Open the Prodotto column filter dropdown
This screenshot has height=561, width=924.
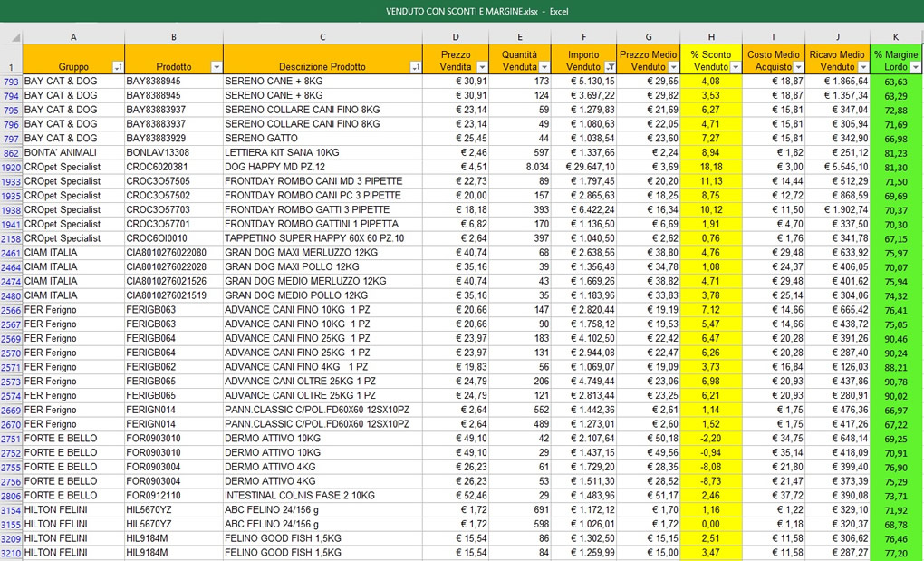[217, 67]
